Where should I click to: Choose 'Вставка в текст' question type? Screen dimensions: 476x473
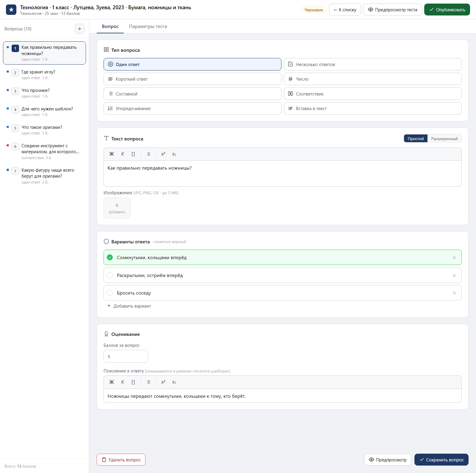[372, 108]
